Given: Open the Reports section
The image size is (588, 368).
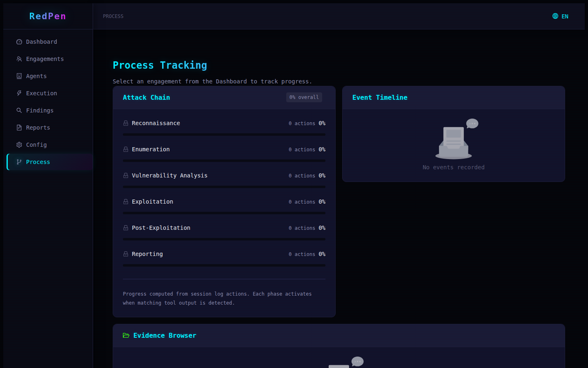Looking at the screenshot, I should point(50,128).
